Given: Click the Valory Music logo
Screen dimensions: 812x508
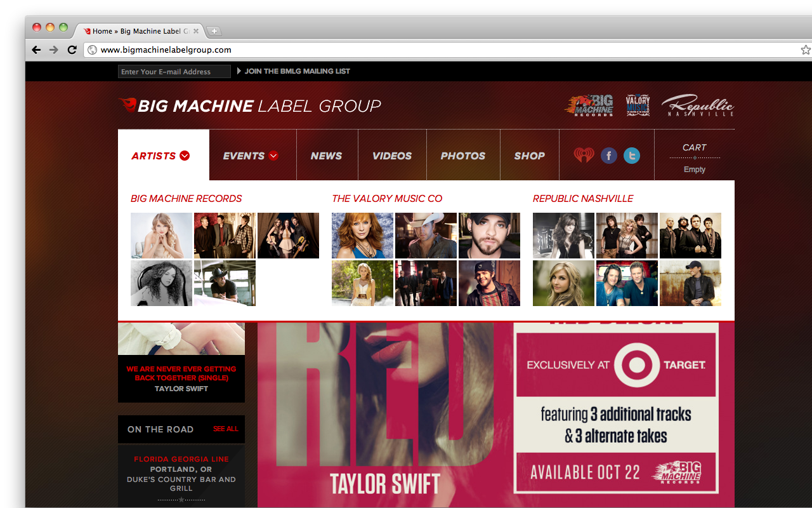Looking at the screenshot, I should point(638,105).
